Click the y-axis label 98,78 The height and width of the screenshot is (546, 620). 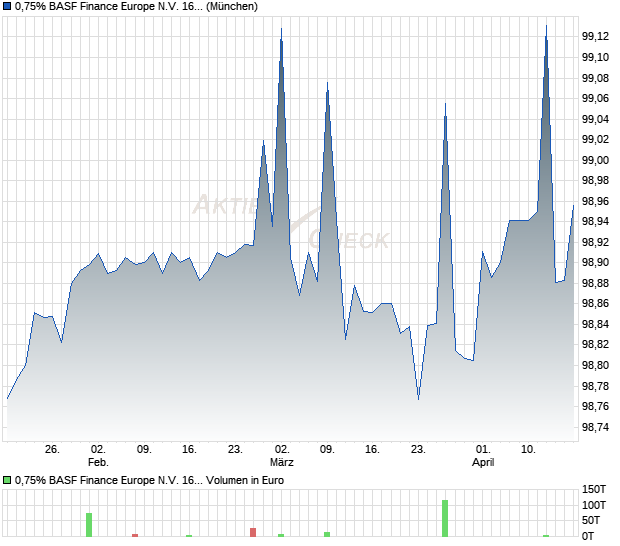pos(595,386)
